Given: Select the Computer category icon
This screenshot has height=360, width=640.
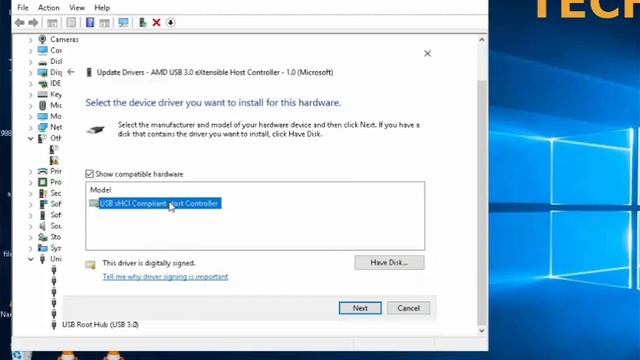Looking at the screenshot, I should tap(42, 51).
